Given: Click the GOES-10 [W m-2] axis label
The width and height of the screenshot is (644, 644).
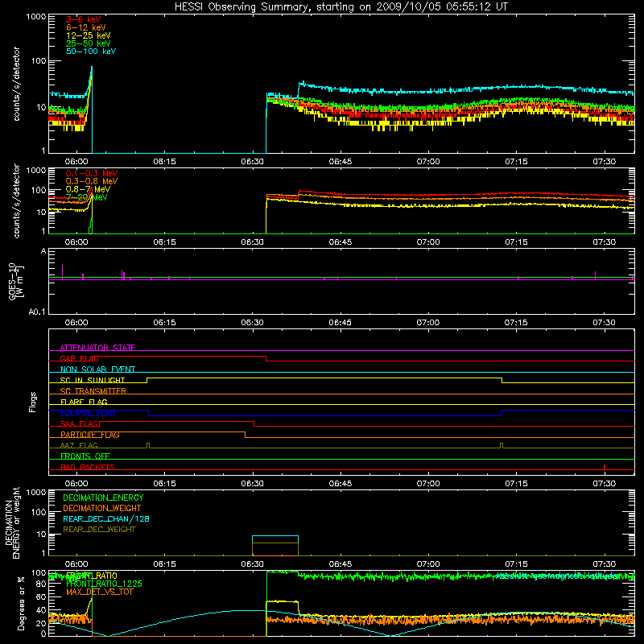Looking at the screenshot, I should (15, 281).
